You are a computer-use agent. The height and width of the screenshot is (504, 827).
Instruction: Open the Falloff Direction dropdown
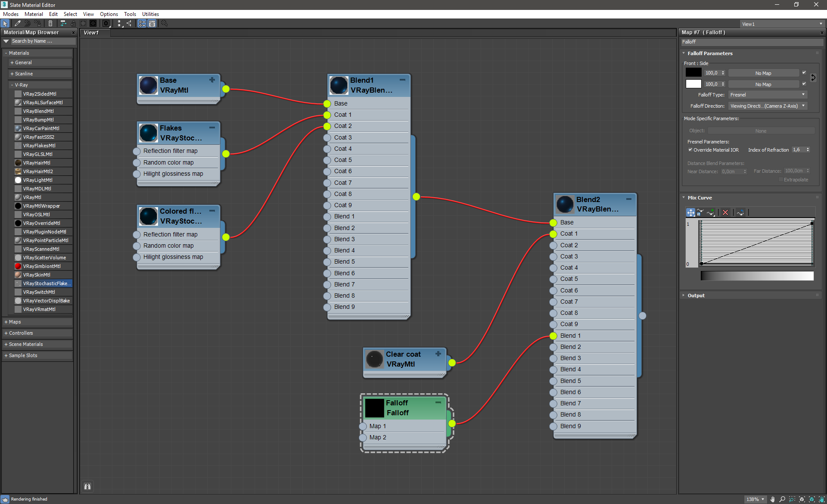767,106
